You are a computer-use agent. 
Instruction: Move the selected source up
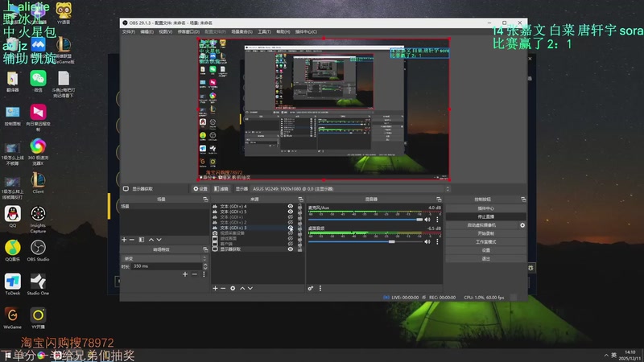242,289
